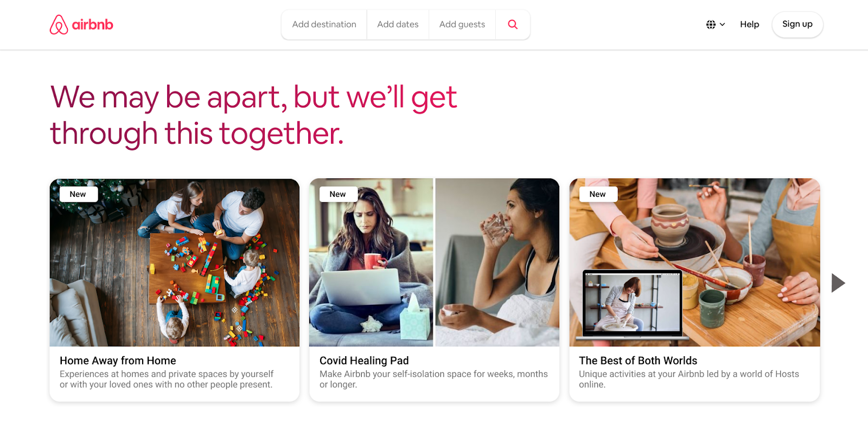868x443 pixels.
Task: Select the New badge on the pottery card
Action: tap(598, 194)
